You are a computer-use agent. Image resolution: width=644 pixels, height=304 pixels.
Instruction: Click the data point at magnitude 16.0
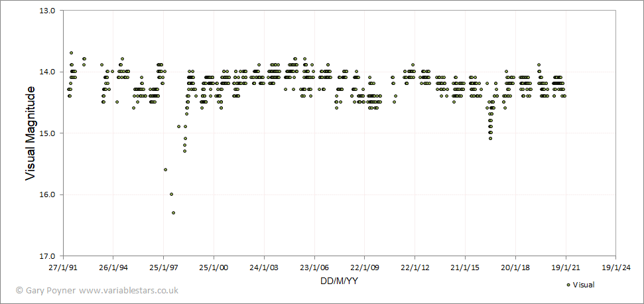point(171,194)
